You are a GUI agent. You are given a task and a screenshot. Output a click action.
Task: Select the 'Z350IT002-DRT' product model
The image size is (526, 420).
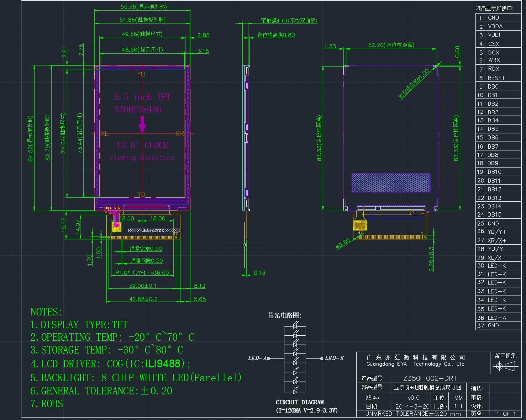tap(430, 378)
